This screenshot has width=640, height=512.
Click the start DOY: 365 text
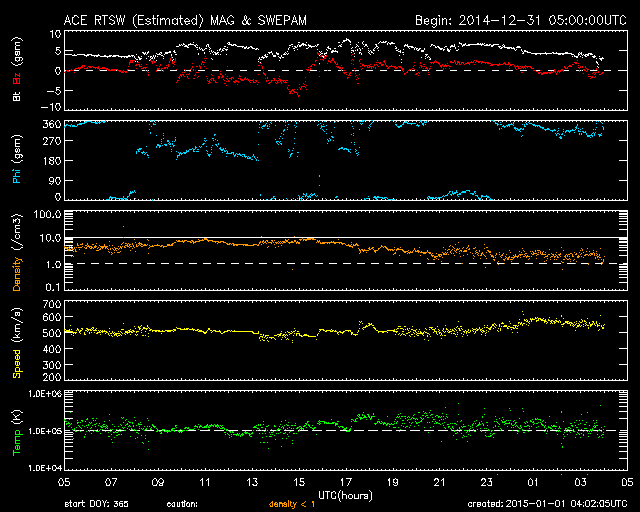point(95,503)
